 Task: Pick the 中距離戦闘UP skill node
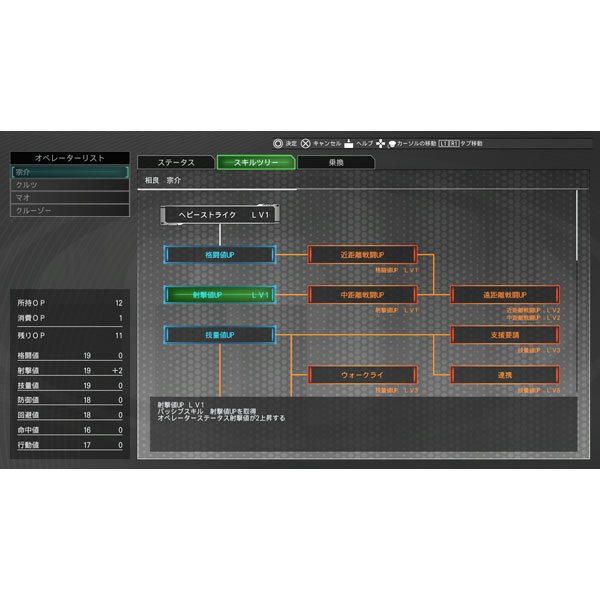click(362, 295)
